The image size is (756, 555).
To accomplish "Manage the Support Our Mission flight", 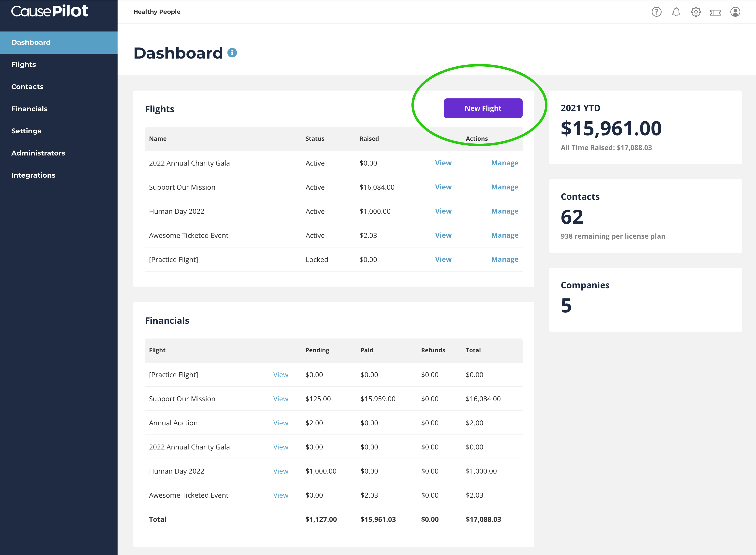I will click(504, 187).
